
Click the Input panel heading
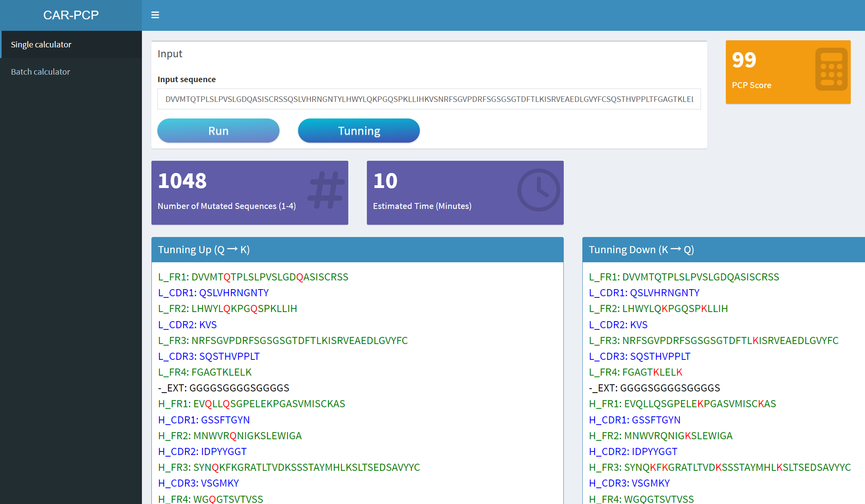coord(170,54)
